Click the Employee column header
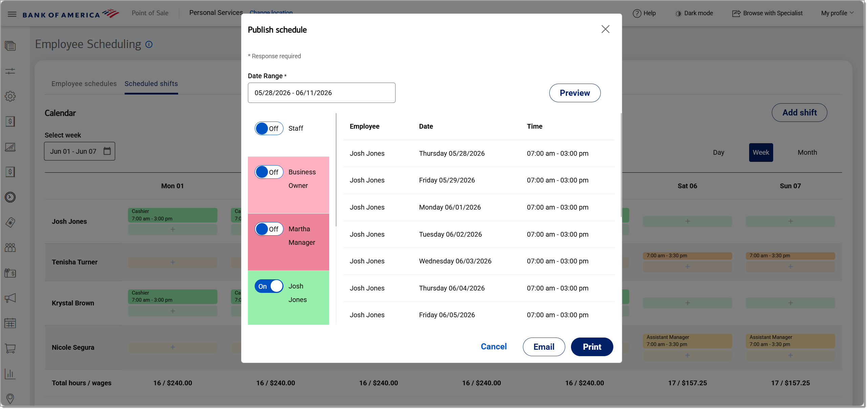This screenshot has width=868, height=410. pyautogui.click(x=364, y=126)
